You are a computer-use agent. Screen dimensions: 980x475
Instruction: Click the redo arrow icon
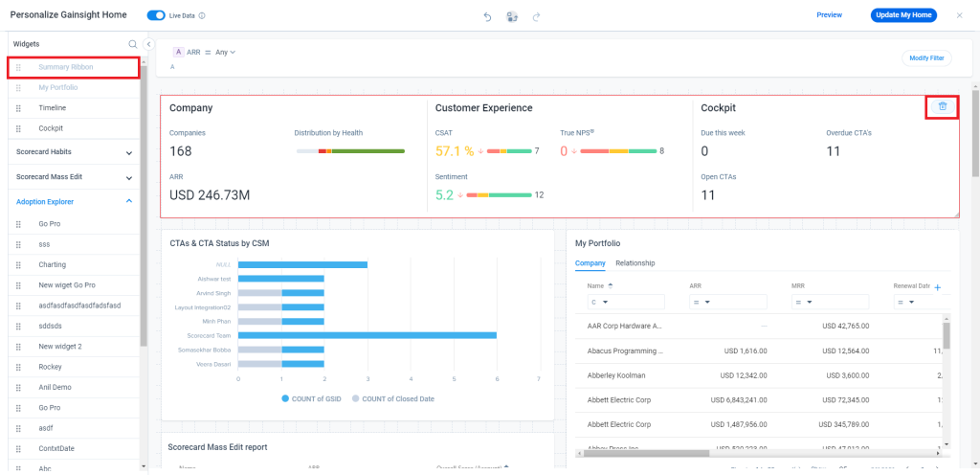point(536,17)
